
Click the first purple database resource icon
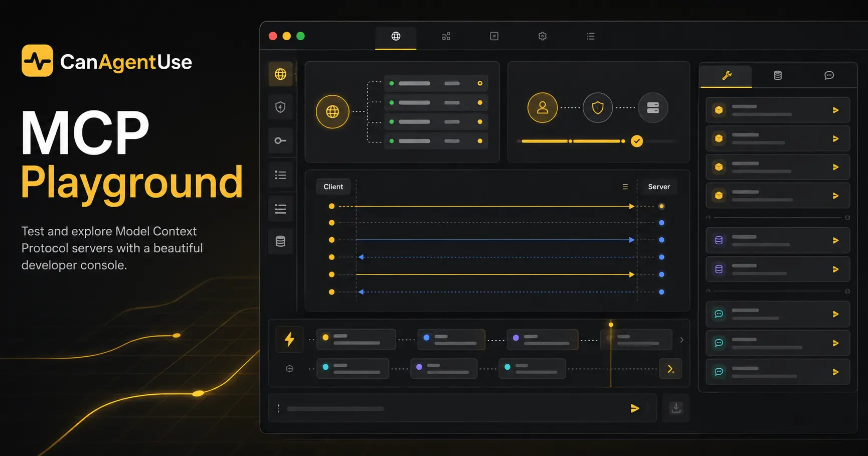pyautogui.click(x=719, y=240)
